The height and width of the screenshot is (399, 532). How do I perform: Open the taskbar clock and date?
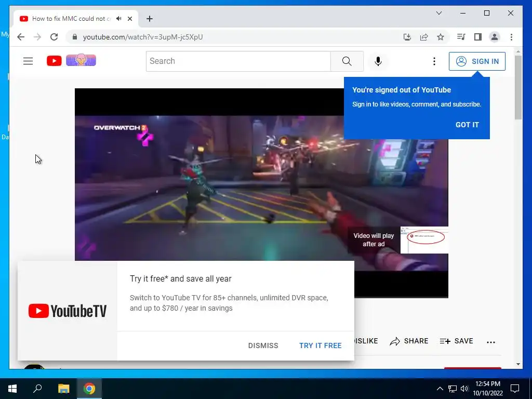pos(488,389)
